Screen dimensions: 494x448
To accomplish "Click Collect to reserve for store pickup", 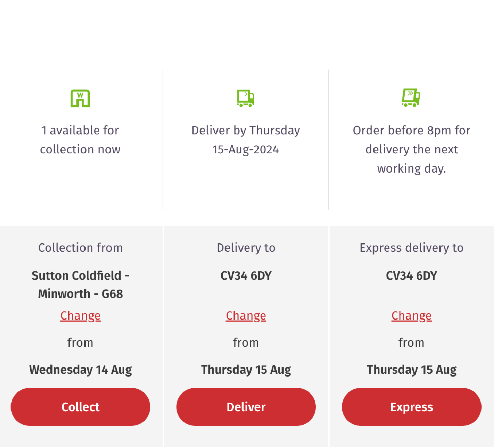I will click(80, 407).
